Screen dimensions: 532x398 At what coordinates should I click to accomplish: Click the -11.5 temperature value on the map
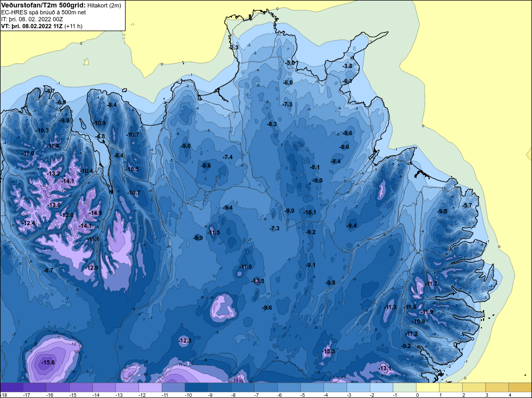(x=213, y=233)
